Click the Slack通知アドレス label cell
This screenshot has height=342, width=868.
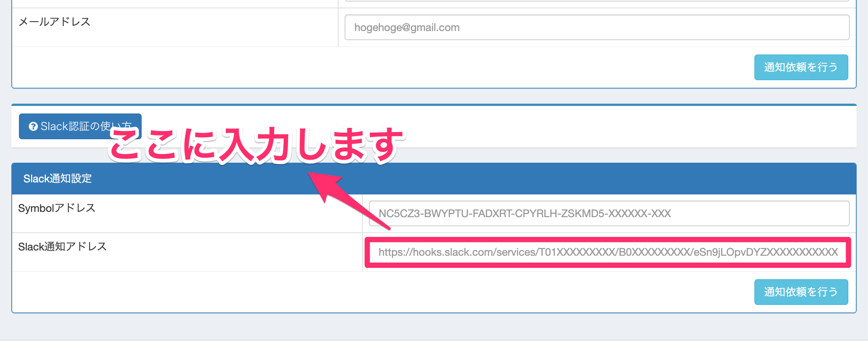62,246
